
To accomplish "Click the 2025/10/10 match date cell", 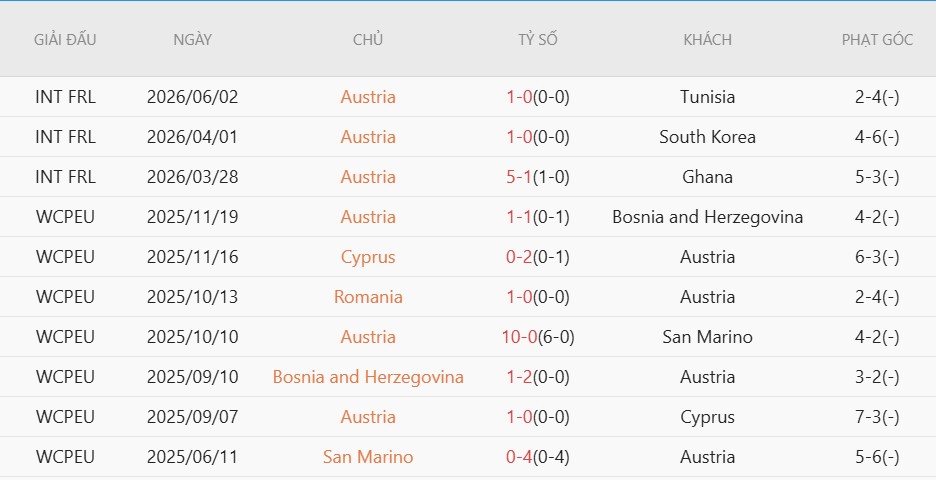I will pos(192,337).
